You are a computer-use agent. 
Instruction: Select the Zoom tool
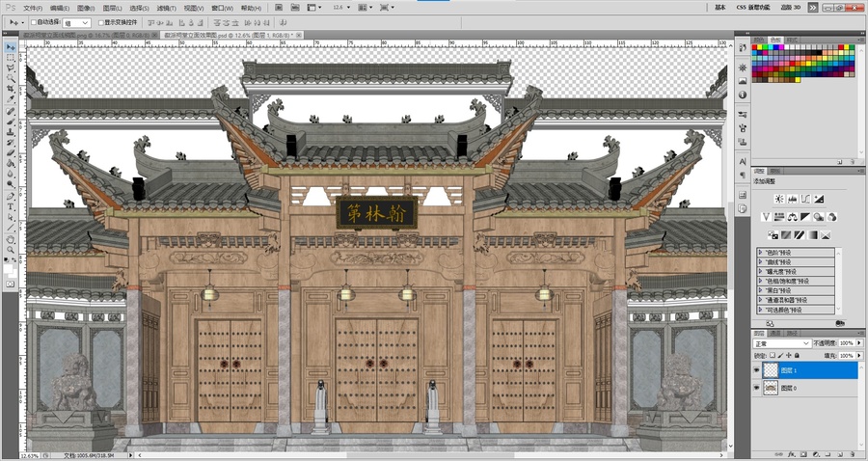click(x=11, y=250)
